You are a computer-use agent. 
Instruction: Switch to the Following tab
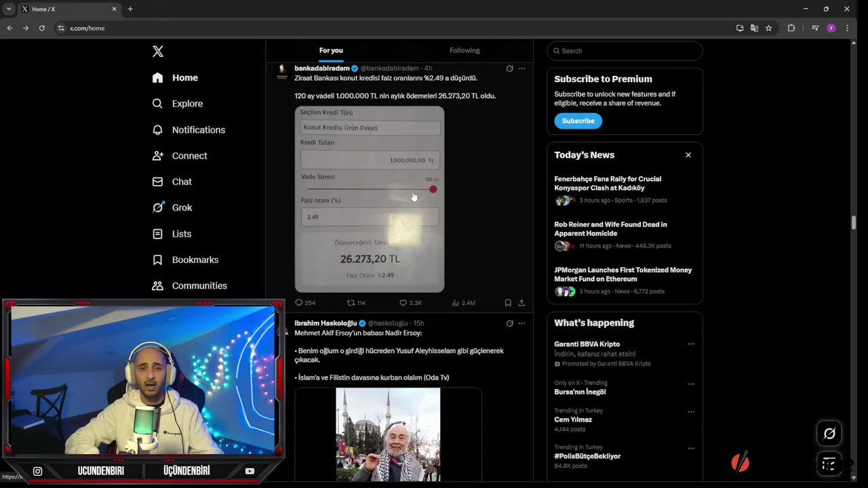click(465, 50)
